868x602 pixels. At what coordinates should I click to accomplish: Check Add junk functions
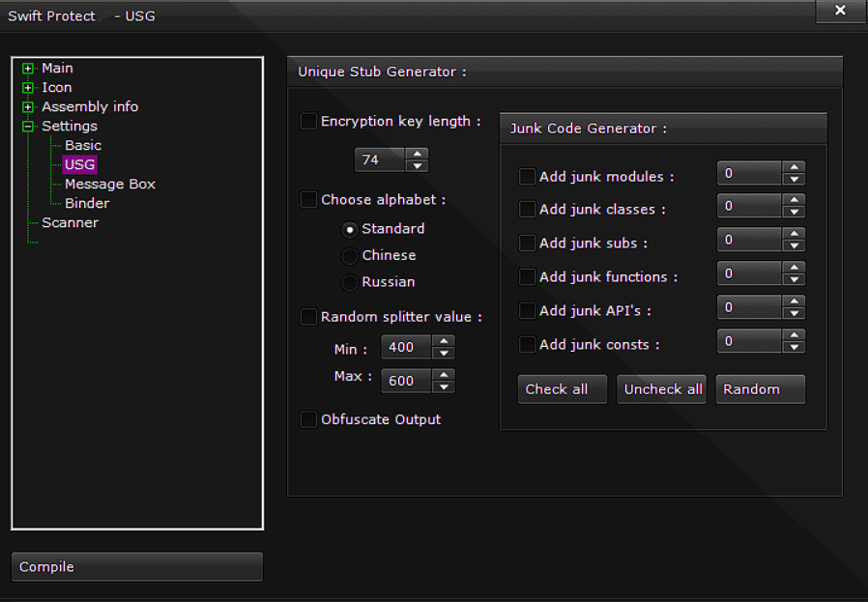point(527,276)
